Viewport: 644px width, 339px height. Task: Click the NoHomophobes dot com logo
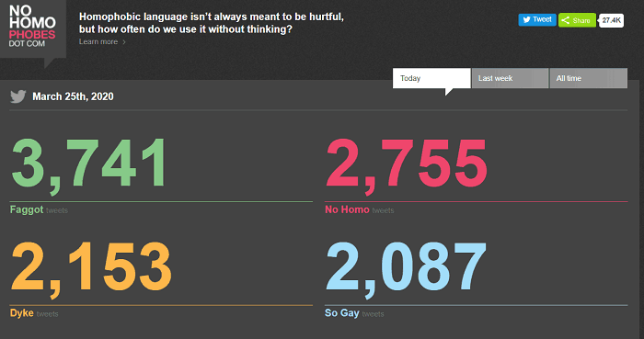click(32, 27)
